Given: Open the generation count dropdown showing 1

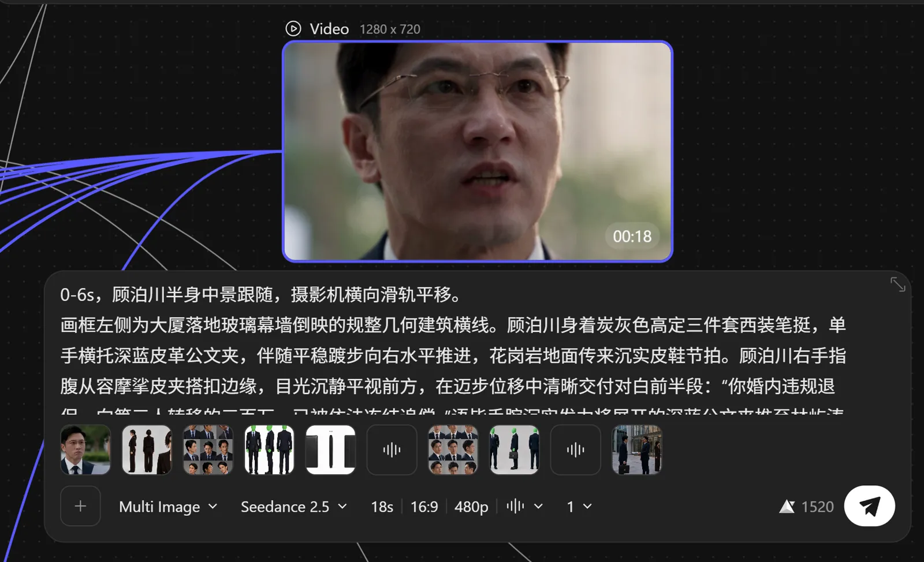Looking at the screenshot, I should 579,507.
